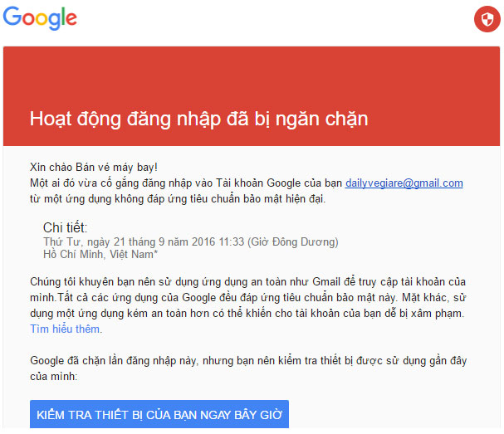Click the location Hồ Chí Minh, Việt Nam*
The image size is (504, 434).
click(x=100, y=255)
